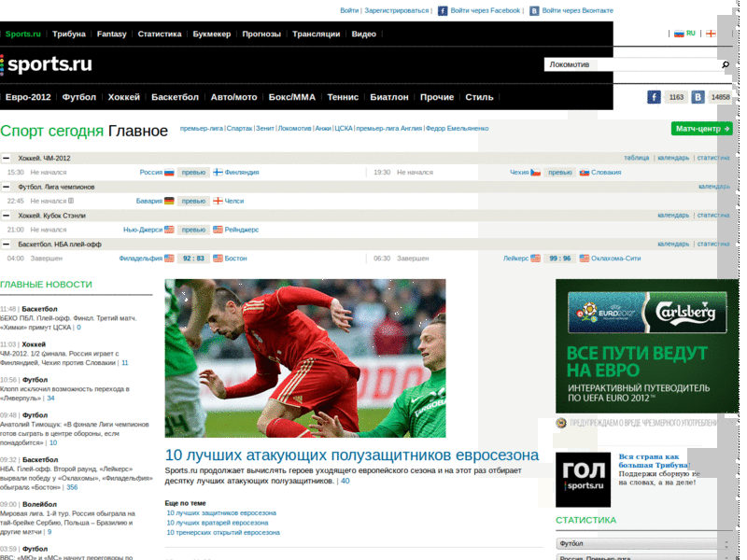Screen dimensions: 747x560
Task: Click the Рейнджерс team link
Action: tap(242, 230)
